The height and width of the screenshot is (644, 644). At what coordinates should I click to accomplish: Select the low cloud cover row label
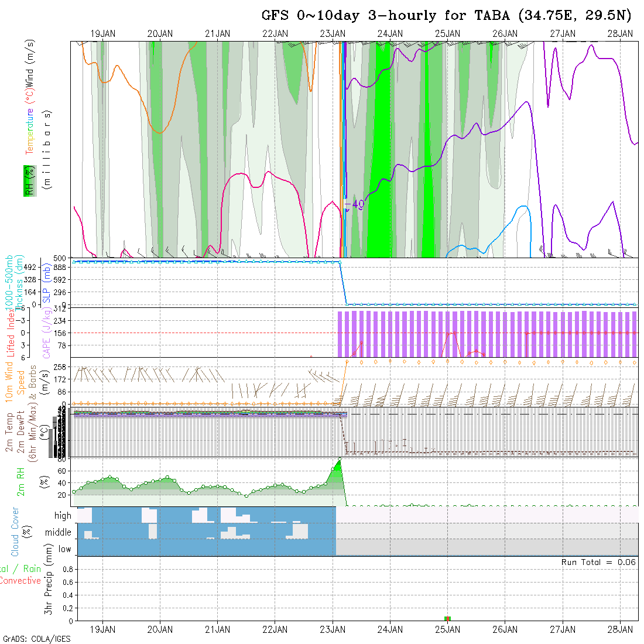[64, 549]
